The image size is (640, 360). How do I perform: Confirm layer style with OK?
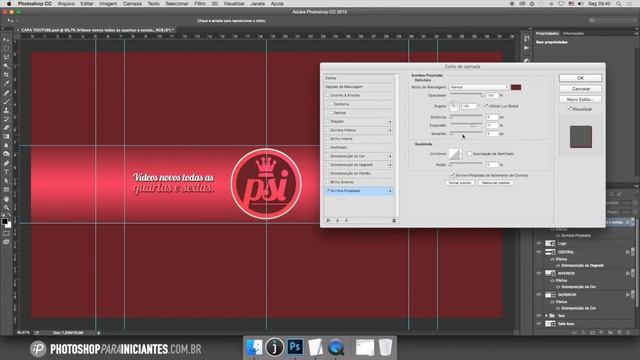[x=580, y=78]
